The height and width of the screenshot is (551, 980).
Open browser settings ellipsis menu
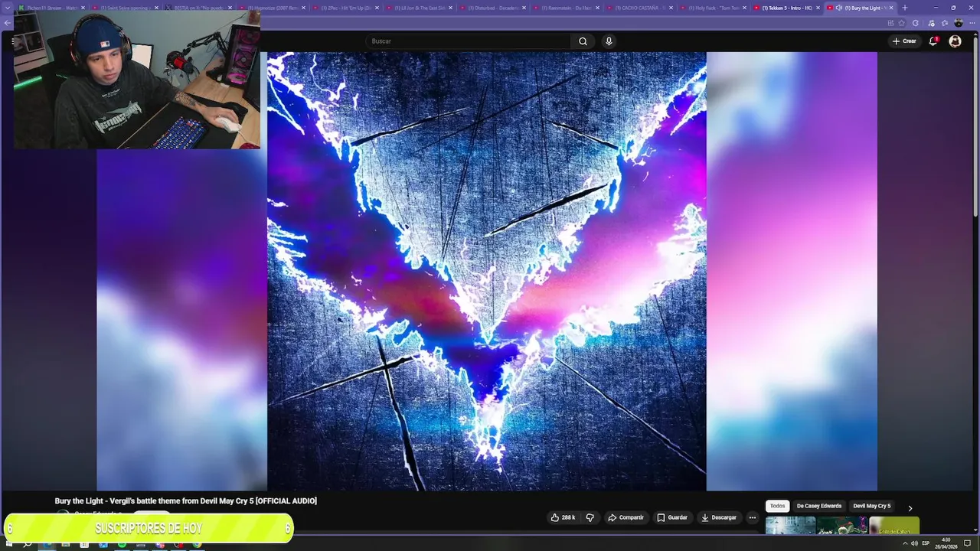pos(972,23)
